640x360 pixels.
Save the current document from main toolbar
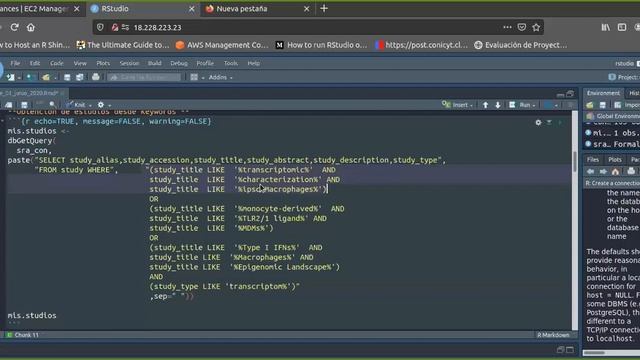pos(67,77)
